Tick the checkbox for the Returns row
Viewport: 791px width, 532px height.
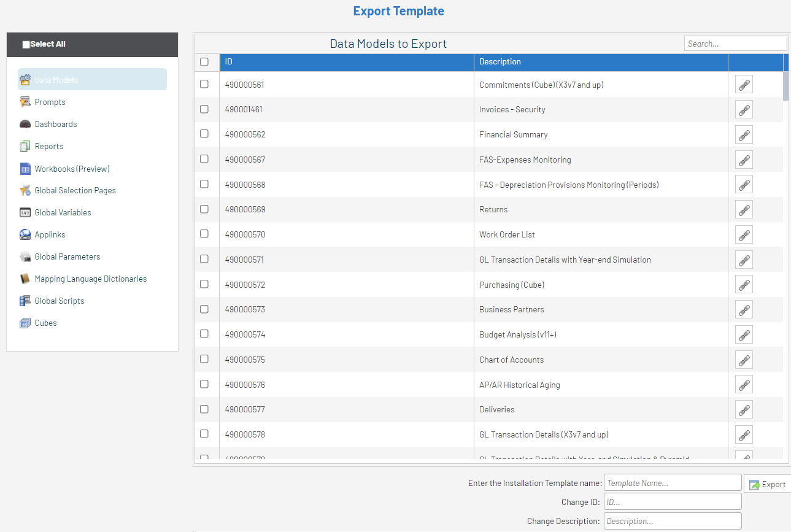(204, 209)
